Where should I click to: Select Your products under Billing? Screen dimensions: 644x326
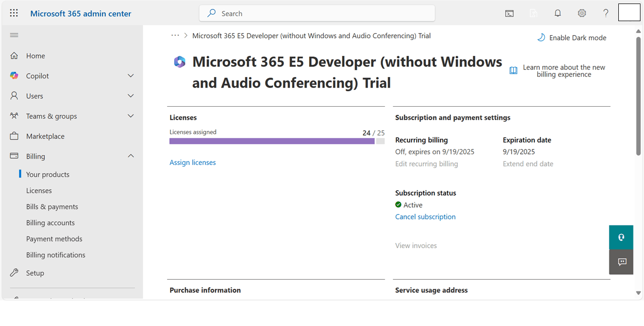48,175
